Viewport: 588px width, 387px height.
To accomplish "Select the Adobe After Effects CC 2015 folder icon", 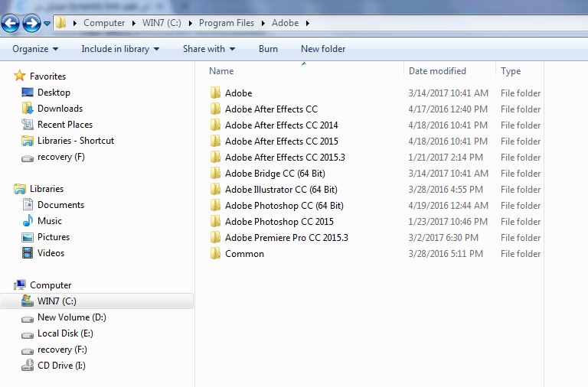I will pos(215,141).
